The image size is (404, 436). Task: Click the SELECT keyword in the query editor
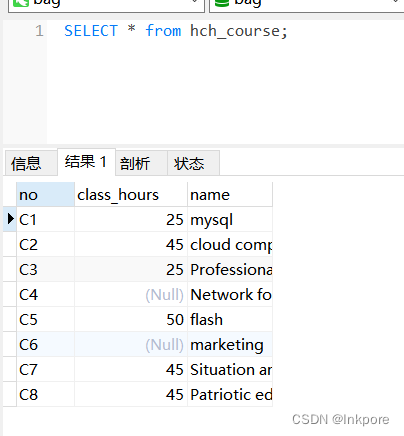tap(91, 31)
